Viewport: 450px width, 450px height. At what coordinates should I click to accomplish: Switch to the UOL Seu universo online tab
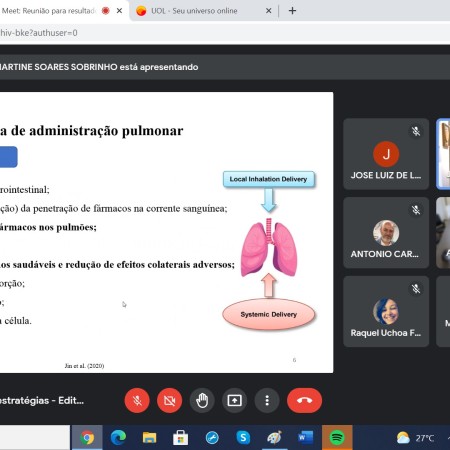coord(194,11)
